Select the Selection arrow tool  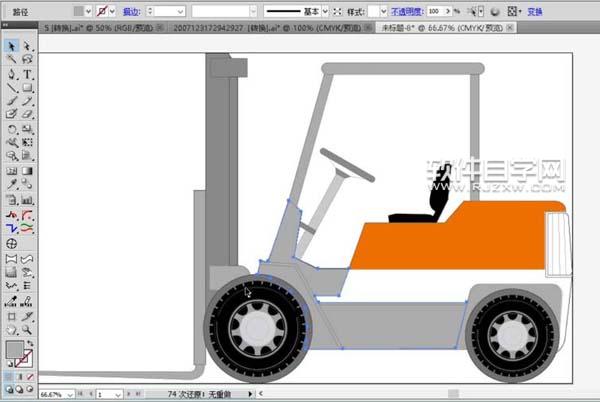click(x=11, y=47)
